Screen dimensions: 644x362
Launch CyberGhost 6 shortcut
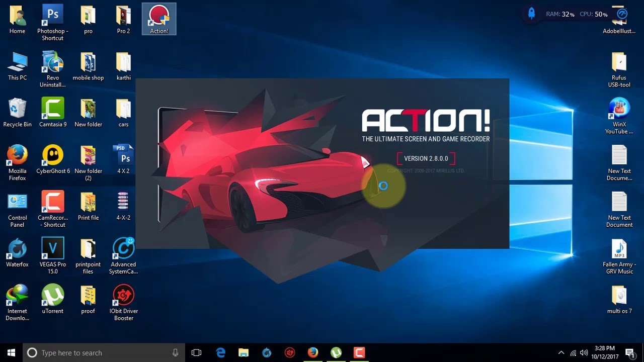53,159
